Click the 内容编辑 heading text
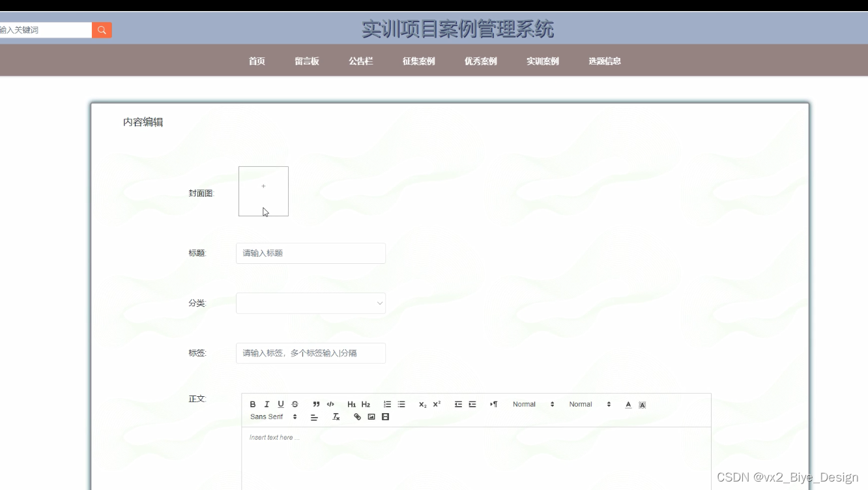 coord(143,122)
